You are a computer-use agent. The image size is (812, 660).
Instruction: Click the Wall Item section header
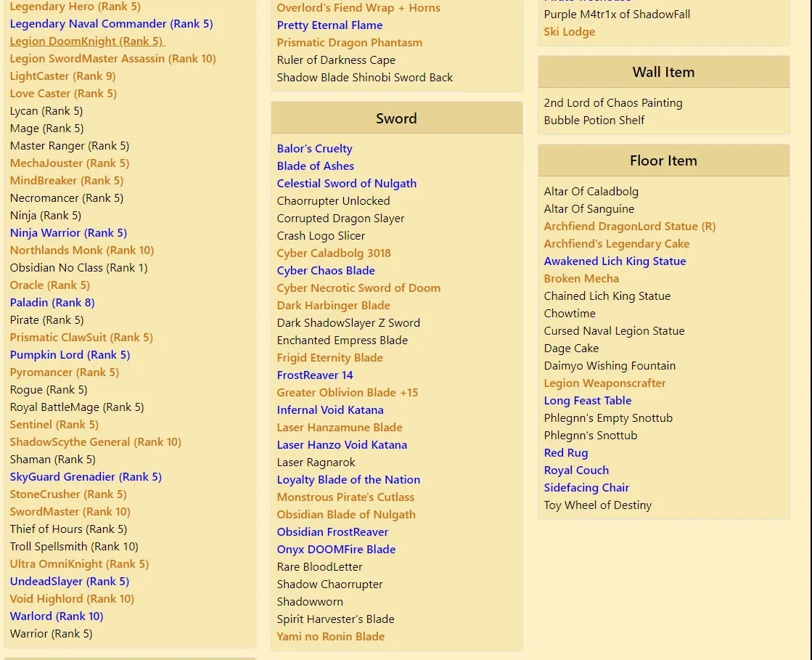tap(664, 72)
